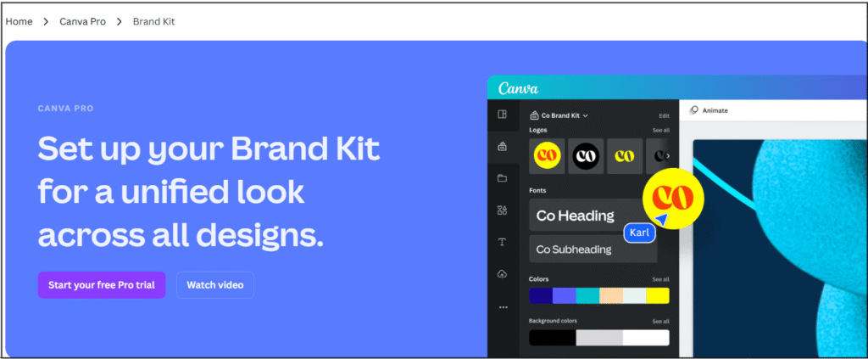This screenshot has height=359, width=868.
Task: Open the Canva Pro breadcrumb link
Action: (83, 21)
